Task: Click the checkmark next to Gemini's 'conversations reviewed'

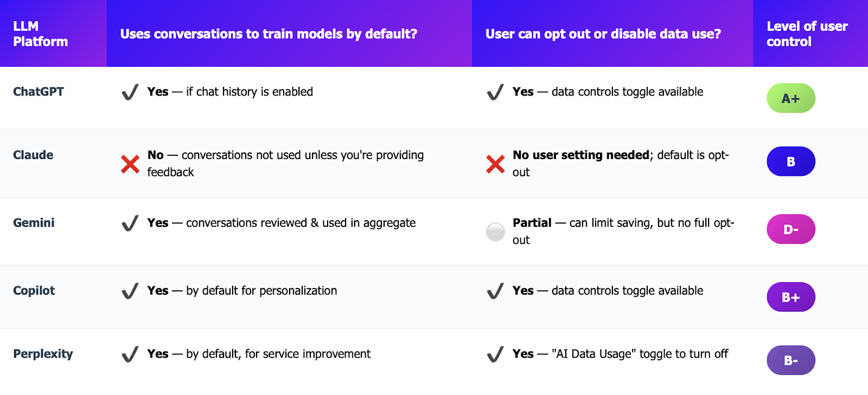Action: point(130,223)
